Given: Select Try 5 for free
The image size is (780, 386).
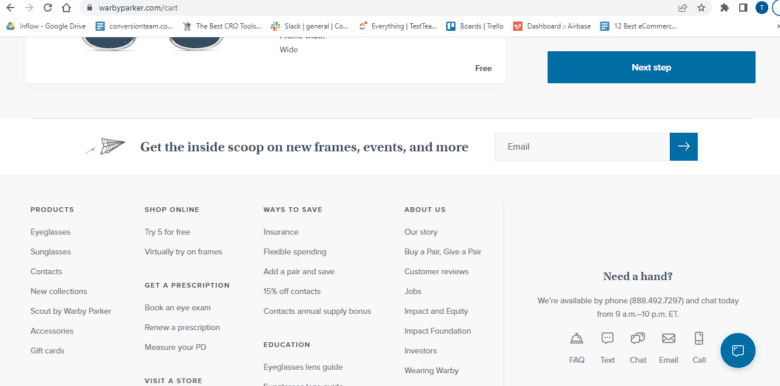Looking at the screenshot, I should pyautogui.click(x=168, y=232).
